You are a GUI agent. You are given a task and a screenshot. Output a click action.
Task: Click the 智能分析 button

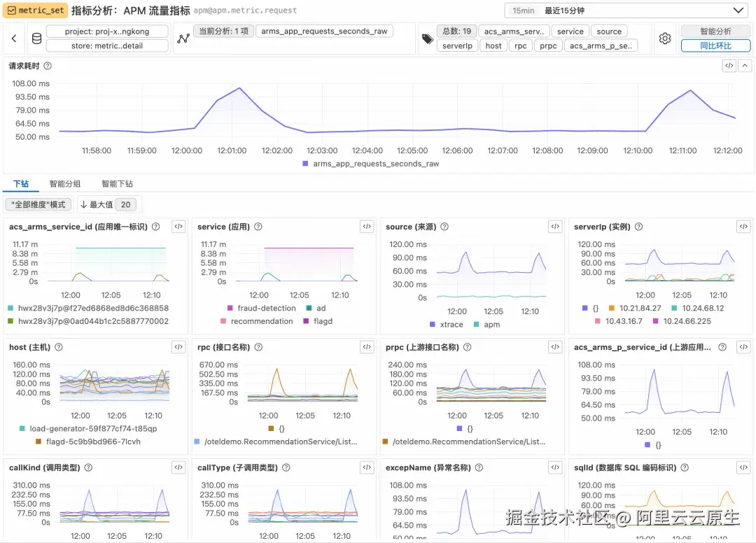click(x=715, y=30)
